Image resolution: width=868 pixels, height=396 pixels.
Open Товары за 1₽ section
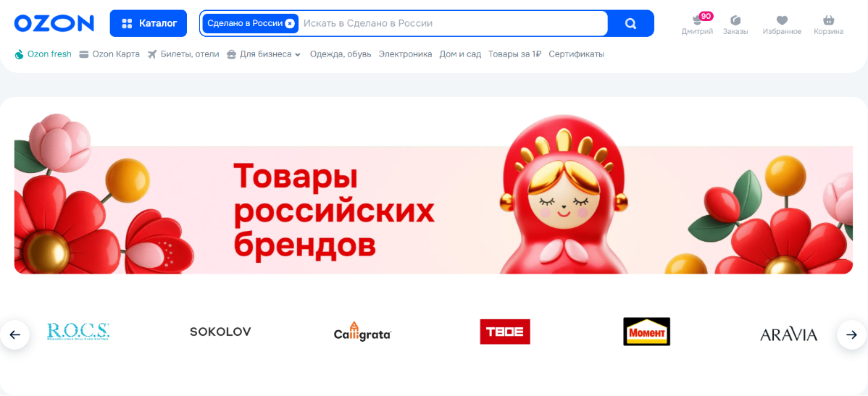[515, 54]
